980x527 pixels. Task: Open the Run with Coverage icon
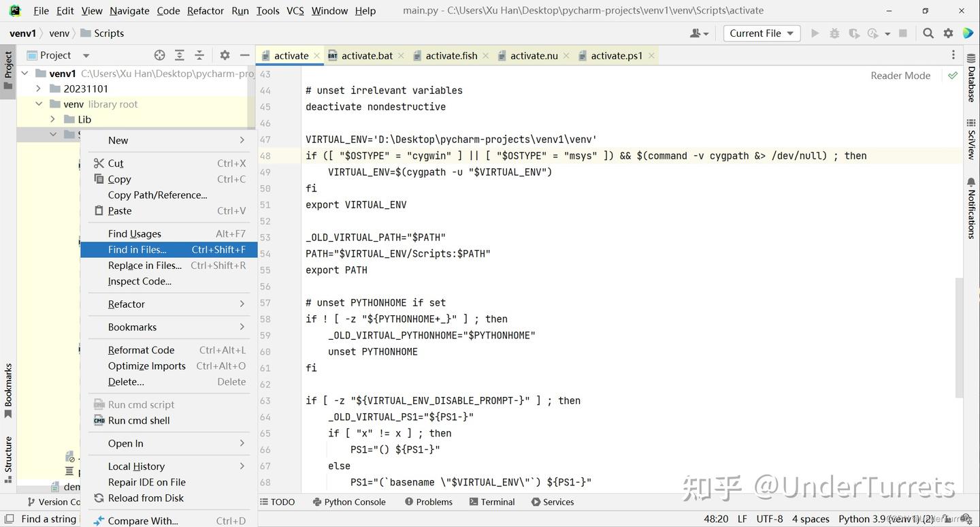pos(853,33)
